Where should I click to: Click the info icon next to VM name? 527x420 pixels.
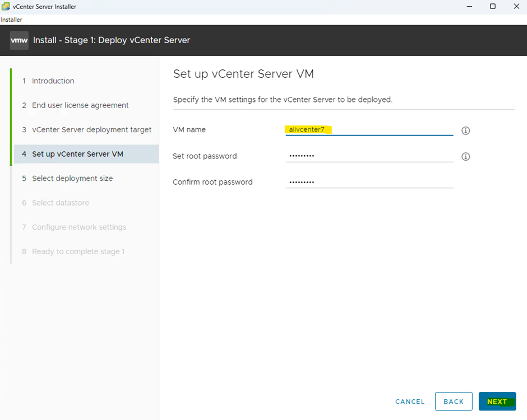pyautogui.click(x=465, y=130)
